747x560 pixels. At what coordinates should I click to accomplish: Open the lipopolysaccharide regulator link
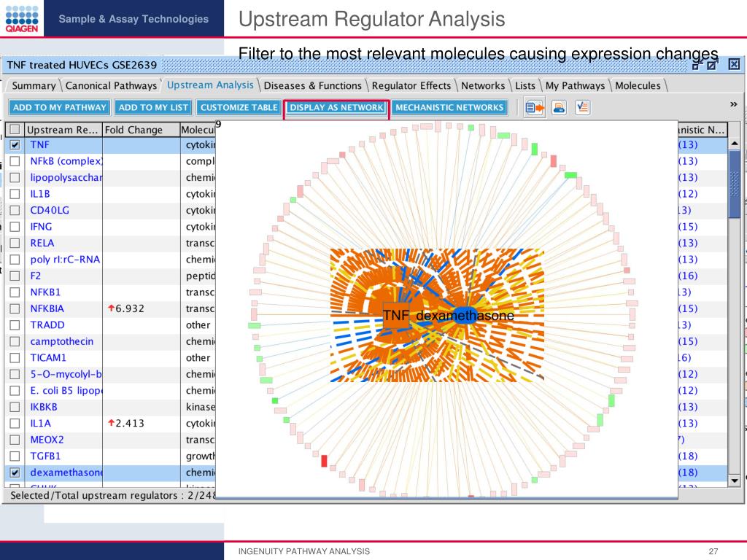coord(66,178)
